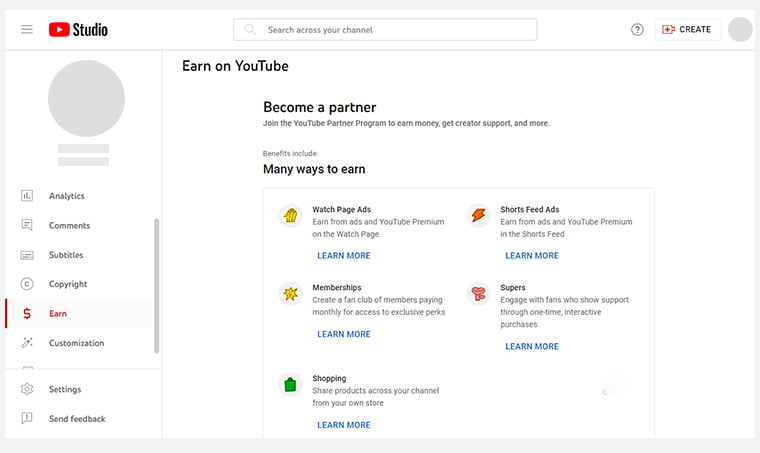Click the Analytics bar chart icon
This screenshot has width=760, height=453.
point(27,196)
